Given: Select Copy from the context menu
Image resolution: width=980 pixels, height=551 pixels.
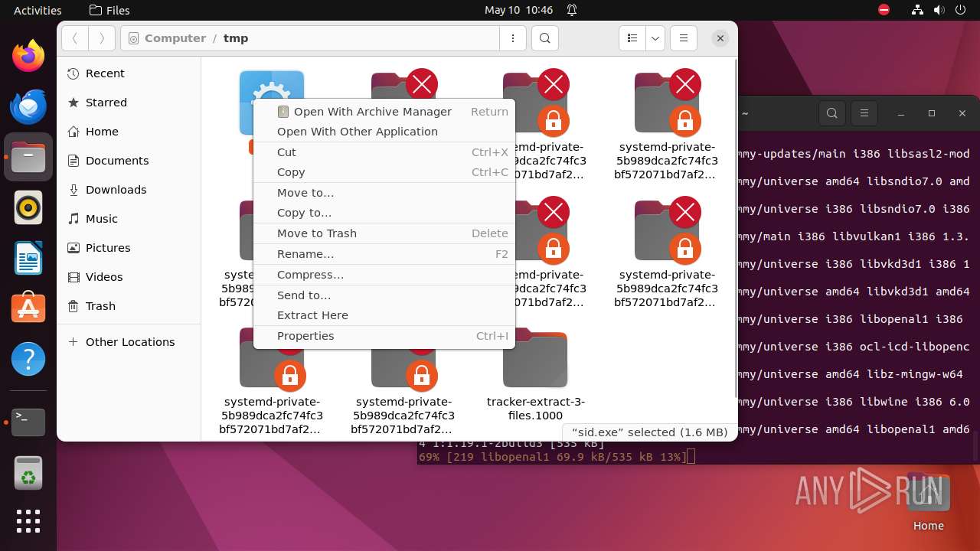Looking at the screenshot, I should 384,172.
